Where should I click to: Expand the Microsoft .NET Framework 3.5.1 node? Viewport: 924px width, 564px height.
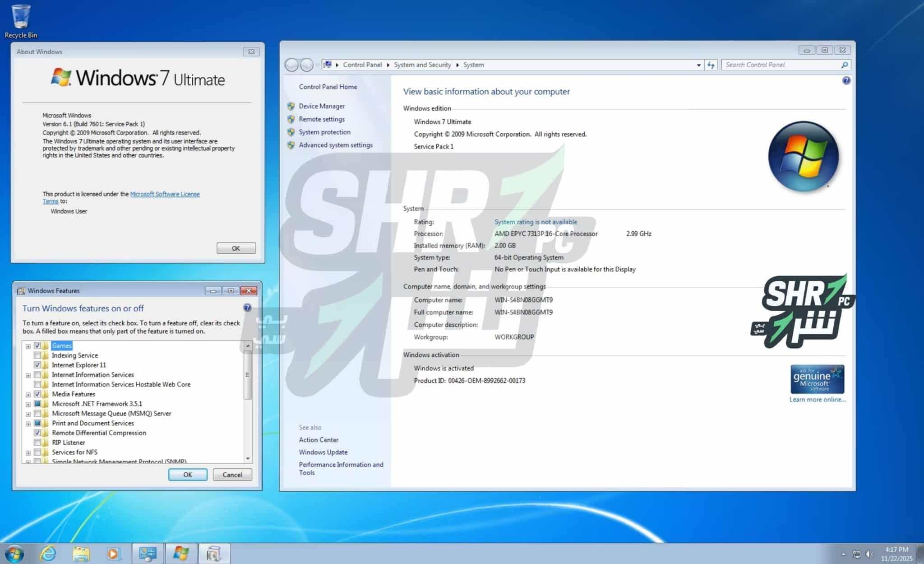28,404
